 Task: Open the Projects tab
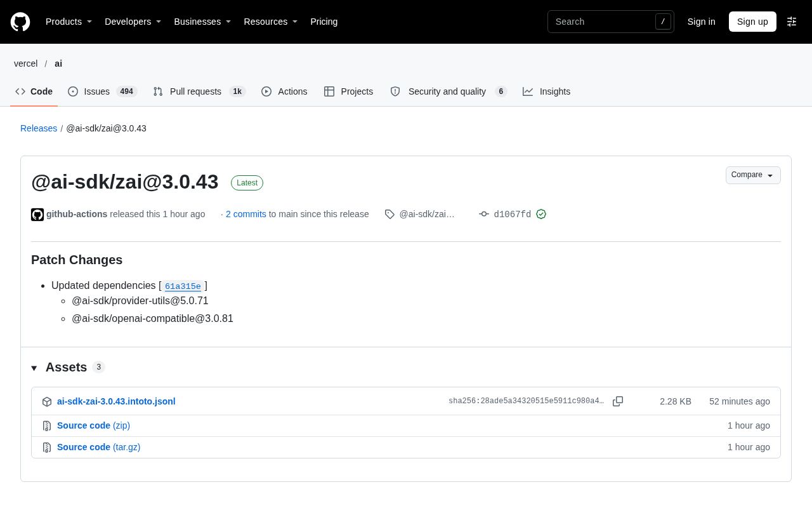349,91
